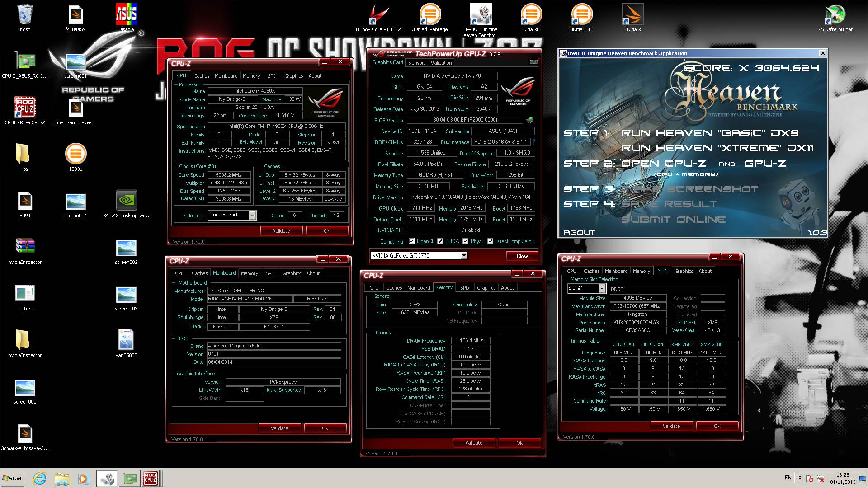Open the media player taskbar icon
This screenshot has width=868, height=488.
(x=84, y=479)
